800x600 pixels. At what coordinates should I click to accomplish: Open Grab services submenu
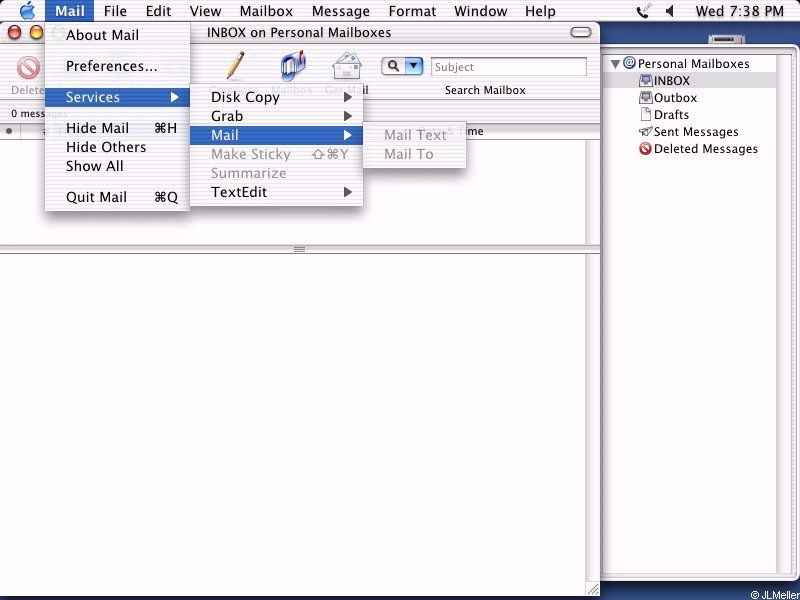(276, 116)
